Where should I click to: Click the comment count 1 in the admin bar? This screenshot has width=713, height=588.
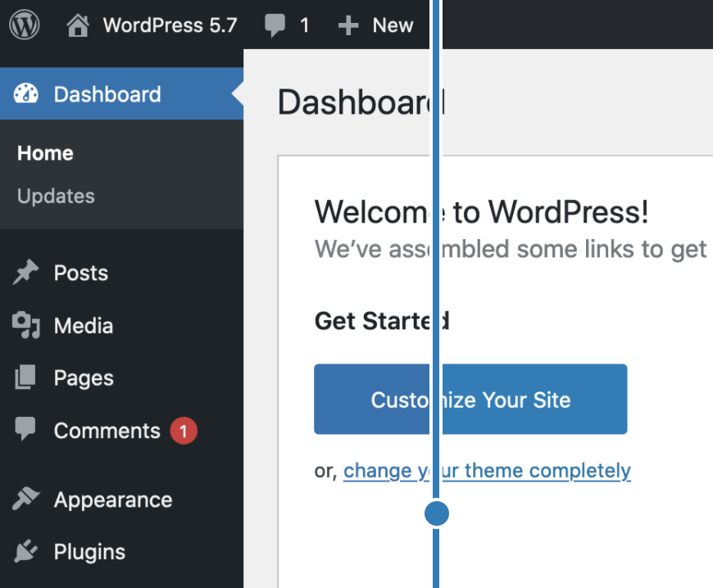click(305, 25)
